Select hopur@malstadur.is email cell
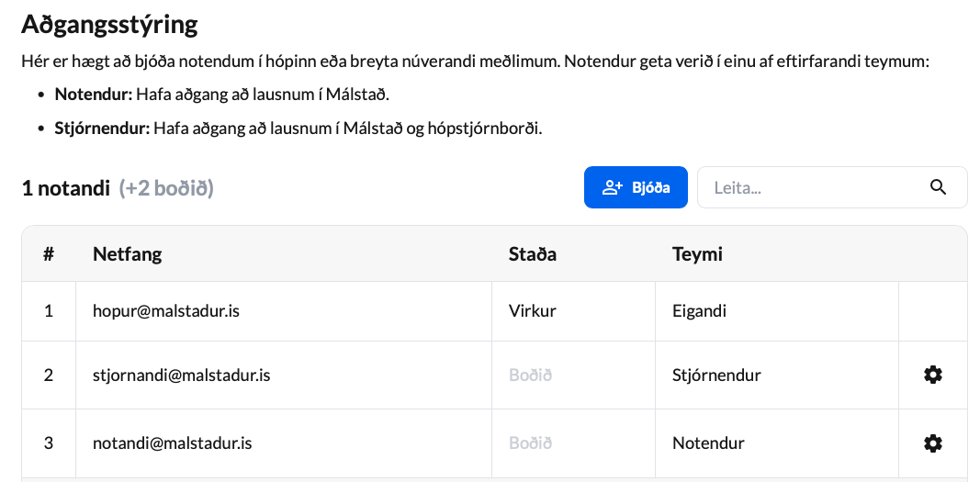Viewport: 980px width, 482px height. (284, 311)
